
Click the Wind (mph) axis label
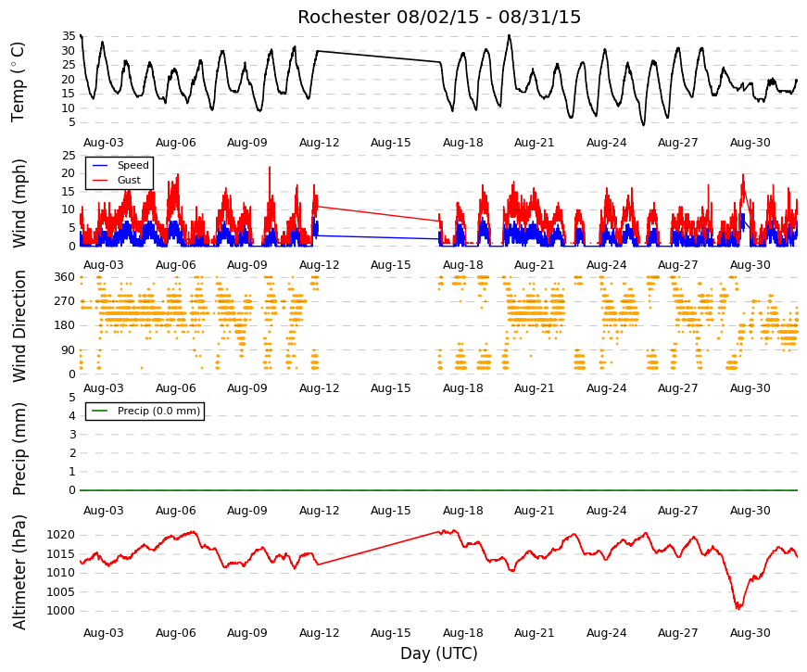point(18,203)
